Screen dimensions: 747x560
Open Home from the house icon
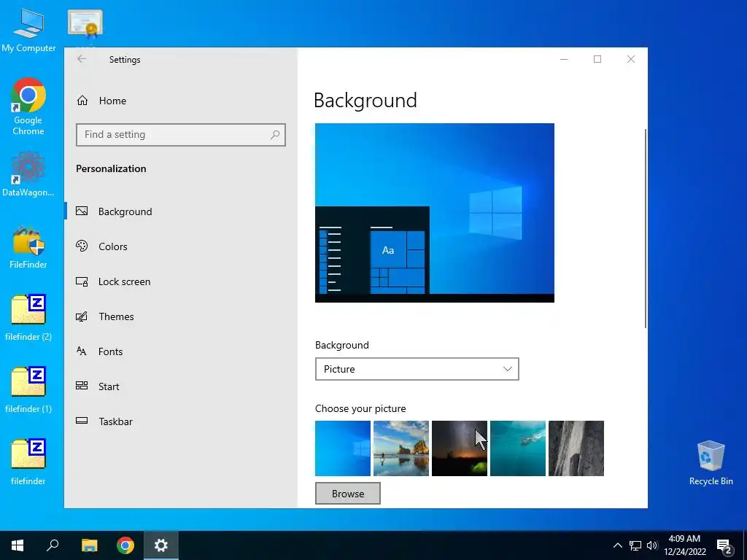point(82,101)
